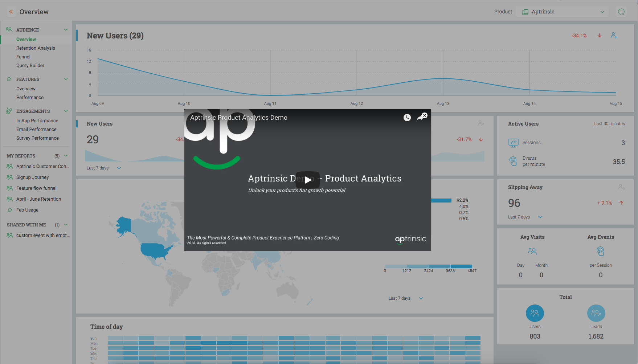Click the Total Leads value 1,682
638x364 pixels.
[x=596, y=336]
